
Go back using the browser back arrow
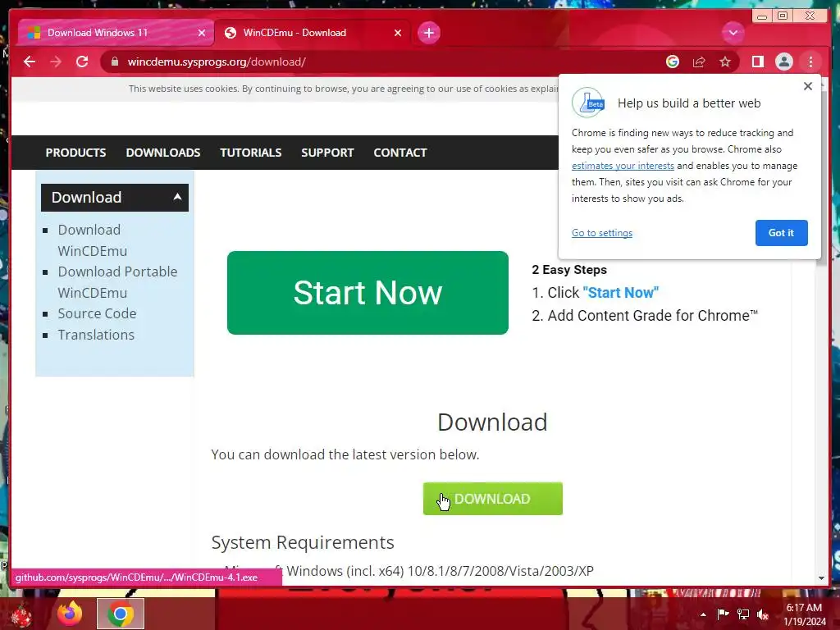(30, 62)
